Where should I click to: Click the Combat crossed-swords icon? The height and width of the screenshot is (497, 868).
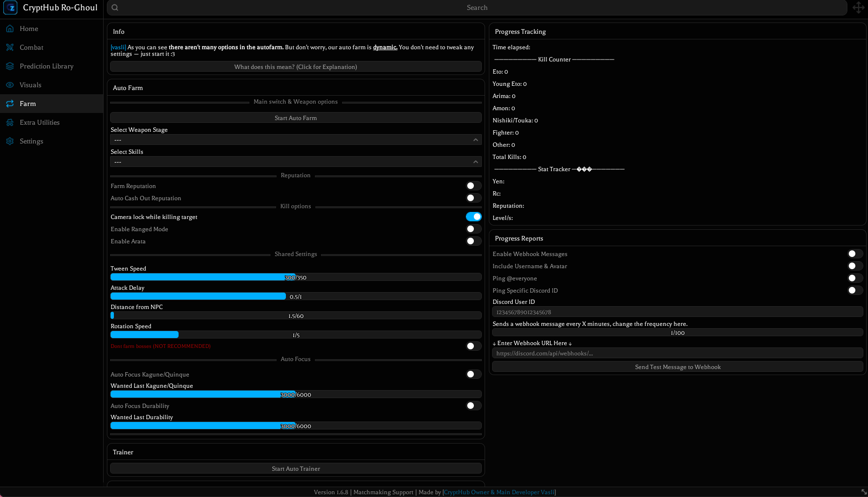10,47
